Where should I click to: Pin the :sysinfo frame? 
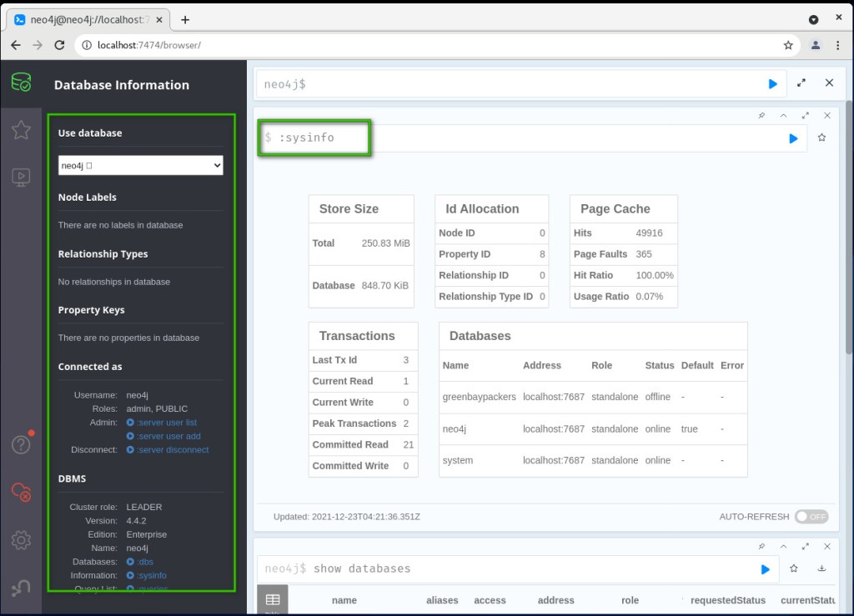tap(761, 116)
